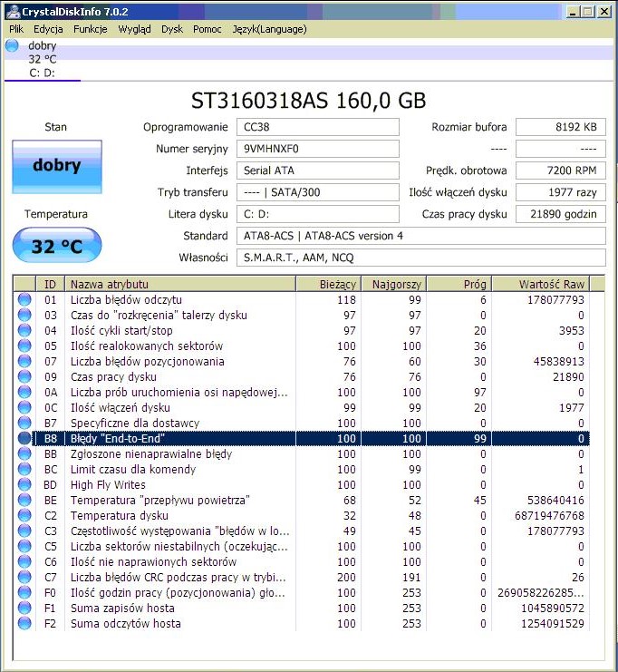Select row 'Zgłoszone nienaprawialne błędy'
Viewport: 618px width, 672px height.
(x=302, y=453)
